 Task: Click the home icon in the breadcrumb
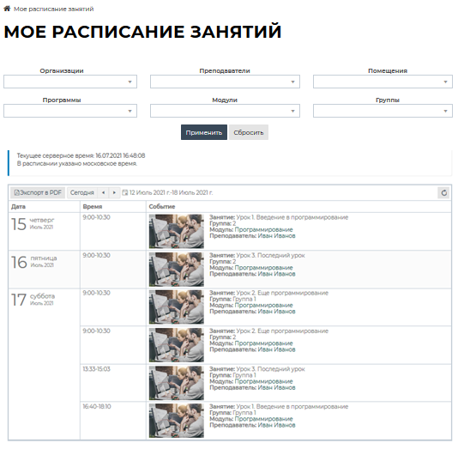point(7,9)
